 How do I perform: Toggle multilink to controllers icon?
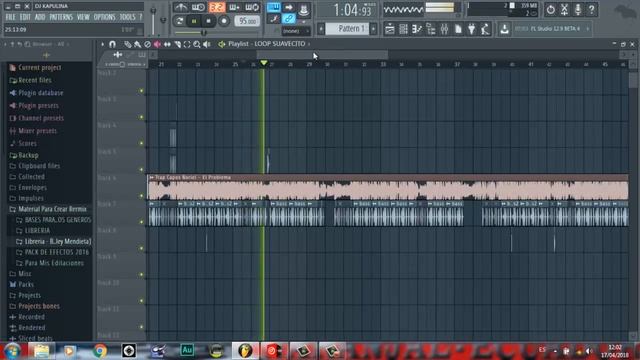click(x=289, y=19)
